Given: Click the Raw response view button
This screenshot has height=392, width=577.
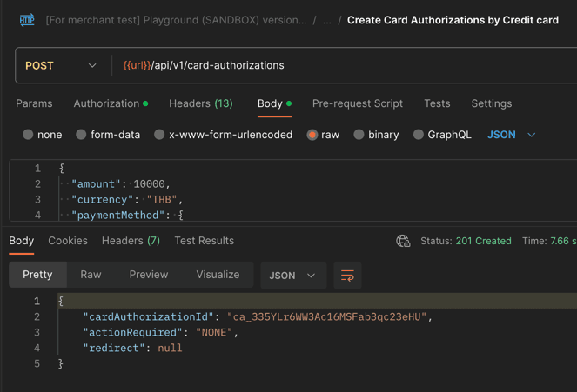Looking at the screenshot, I should pyautogui.click(x=91, y=275).
